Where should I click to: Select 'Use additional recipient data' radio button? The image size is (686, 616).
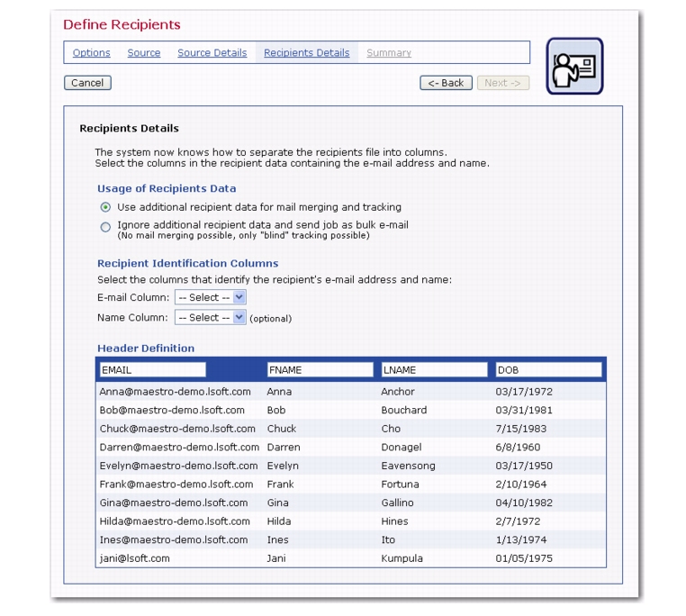pyautogui.click(x=105, y=208)
